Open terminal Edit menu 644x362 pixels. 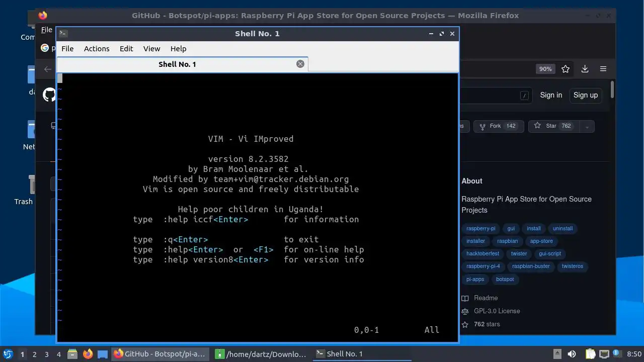126,49
